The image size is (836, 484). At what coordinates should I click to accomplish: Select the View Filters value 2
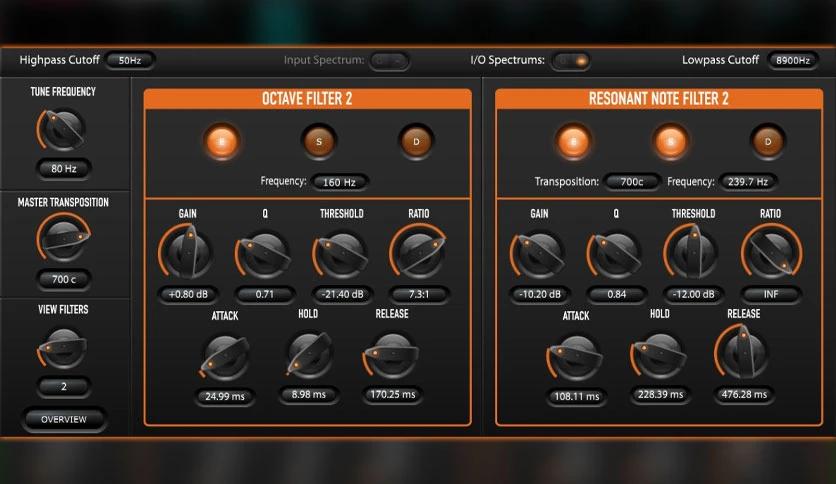[x=64, y=386]
